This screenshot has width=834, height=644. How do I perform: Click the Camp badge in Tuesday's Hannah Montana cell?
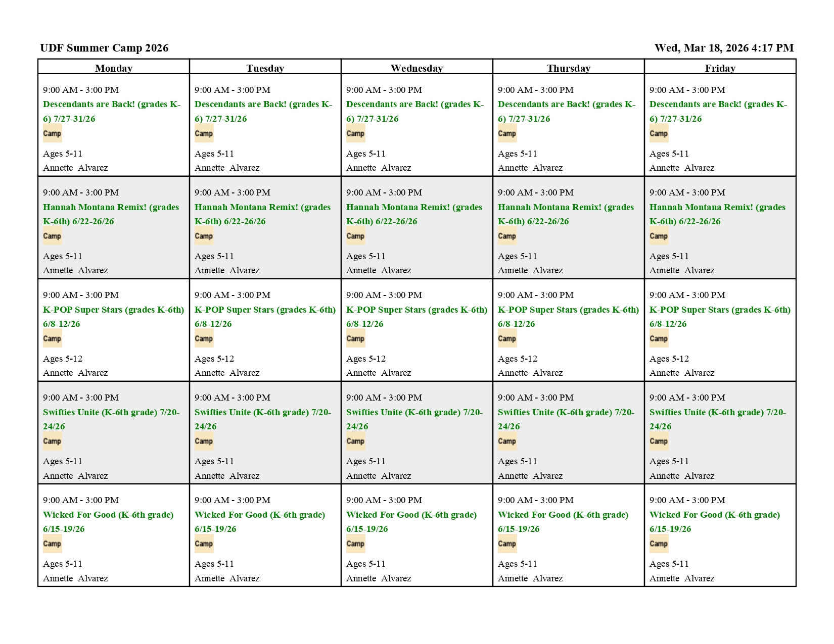click(x=204, y=236)
